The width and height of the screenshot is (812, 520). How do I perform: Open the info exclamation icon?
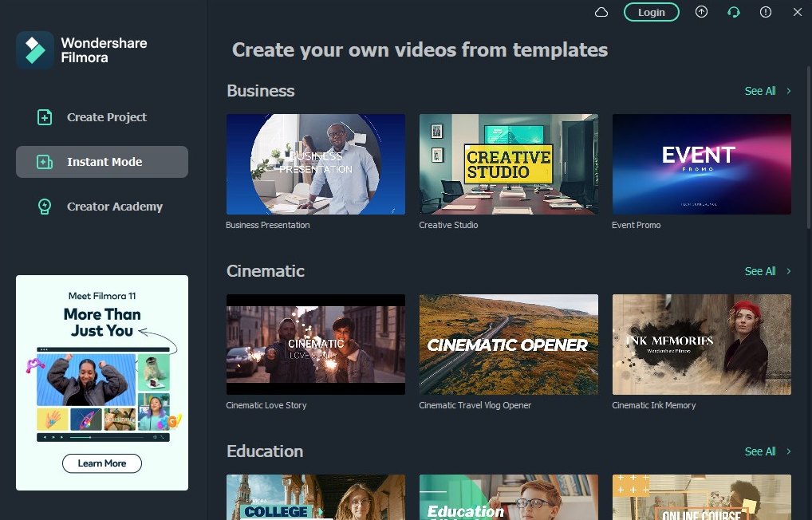click(765, 12)
